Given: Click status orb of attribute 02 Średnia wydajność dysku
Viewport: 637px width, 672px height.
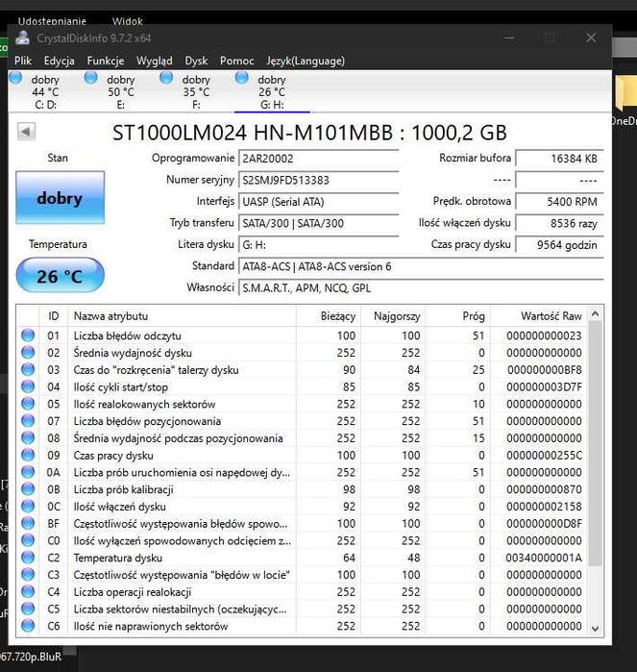Looking at the screenshot, I should coord(28,352).
